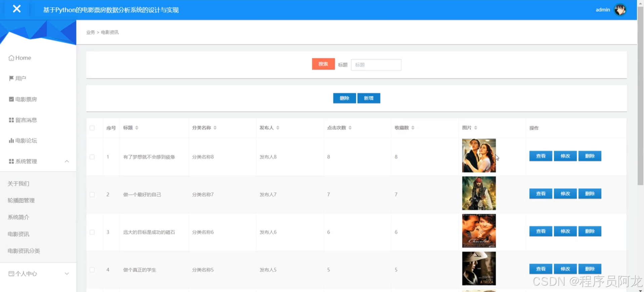This screenshot has width=644, height=292.
Task: Click the card icon beside 个人中心
Action: click(11, 274)
